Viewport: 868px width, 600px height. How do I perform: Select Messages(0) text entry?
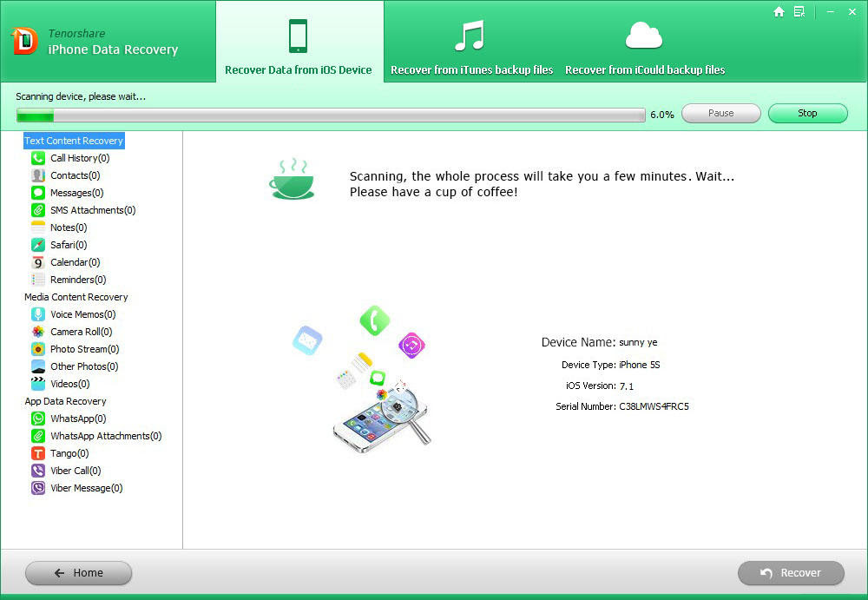77,193
